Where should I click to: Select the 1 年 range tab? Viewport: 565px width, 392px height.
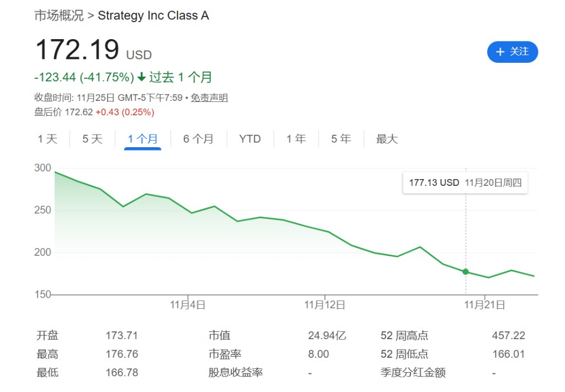coord(296,139)
